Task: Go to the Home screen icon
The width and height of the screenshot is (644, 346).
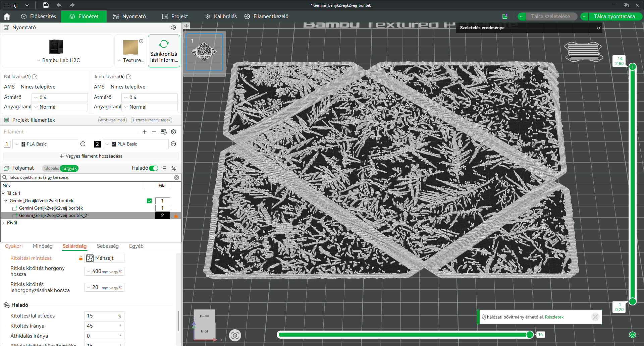Action: (x=7, y=16)
